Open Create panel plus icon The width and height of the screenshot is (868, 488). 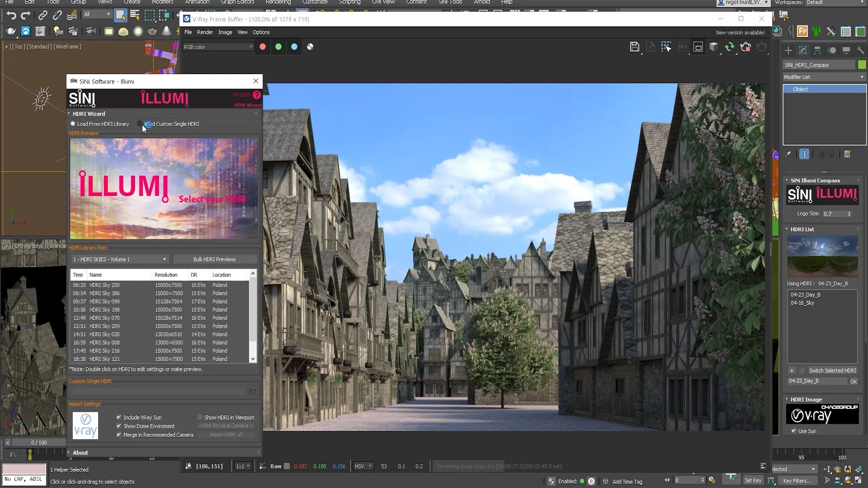[x=788, y=50]
